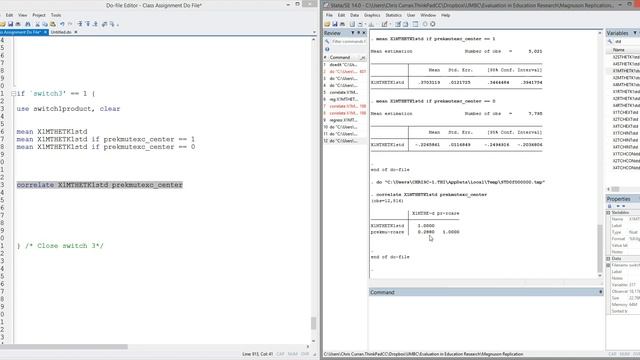Open Find using the binoculars icon
The height and width of the screenshot is (360, 640).
coord(28,24)
